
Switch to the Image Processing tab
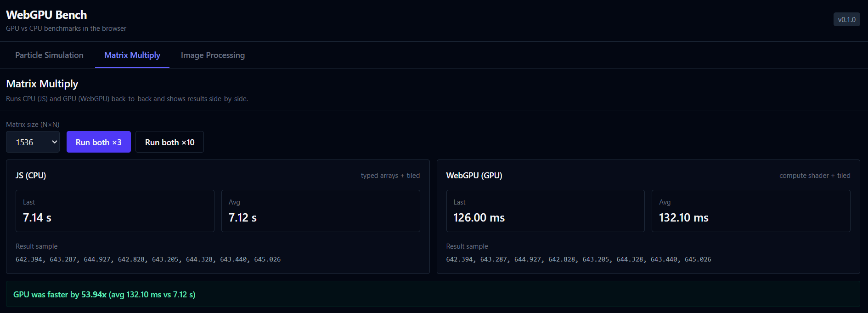[213, 55]
